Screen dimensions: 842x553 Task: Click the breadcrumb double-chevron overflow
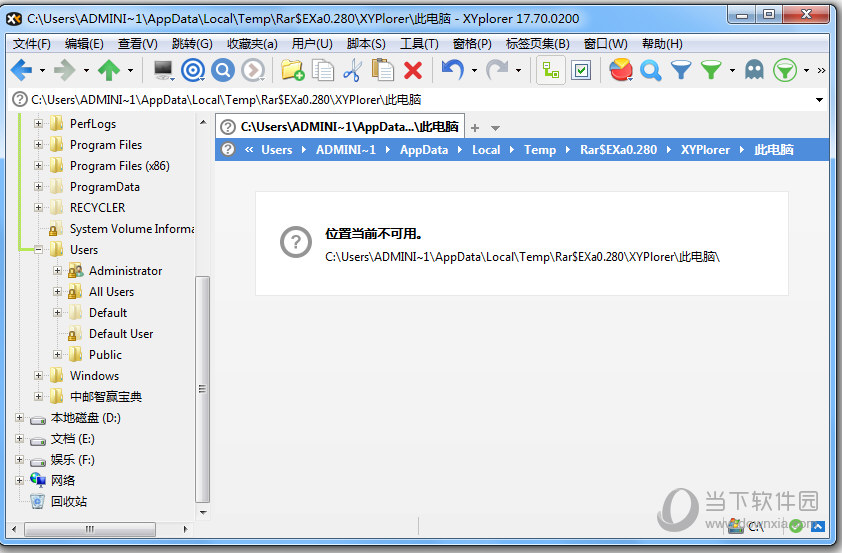249,150
